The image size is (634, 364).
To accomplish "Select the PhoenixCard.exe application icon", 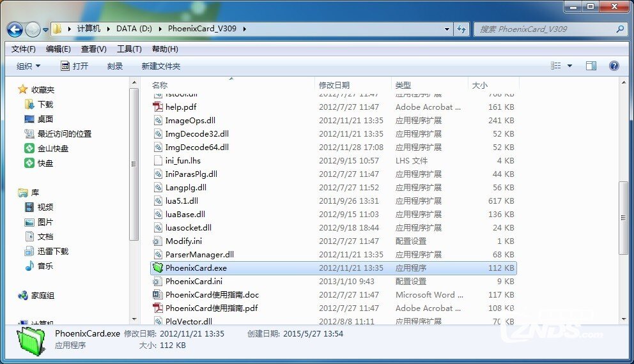I will click(x=158, y=268).
